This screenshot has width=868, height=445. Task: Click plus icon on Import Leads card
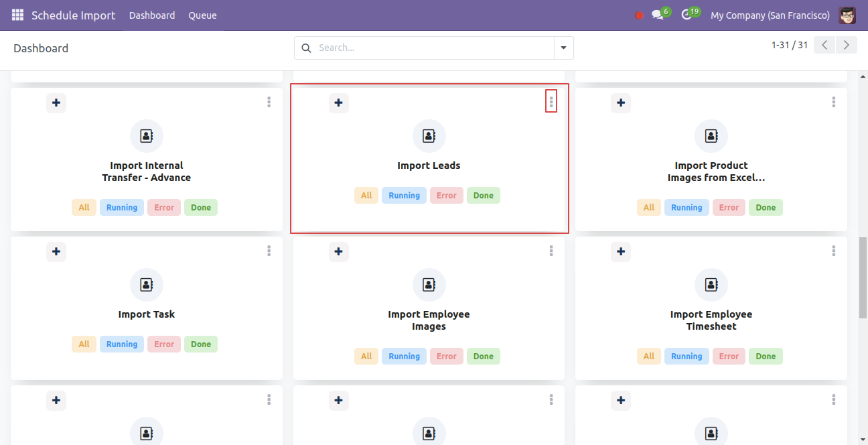[339, 103]
